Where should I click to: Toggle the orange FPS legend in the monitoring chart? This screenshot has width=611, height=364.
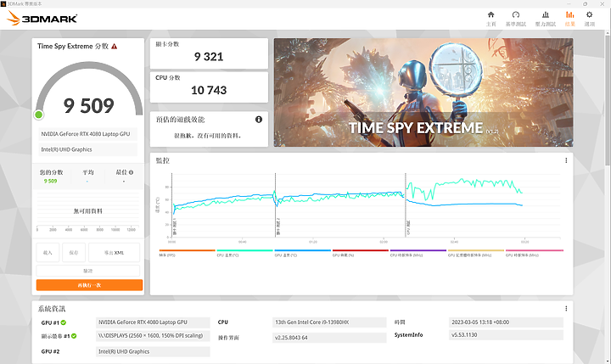187,253
